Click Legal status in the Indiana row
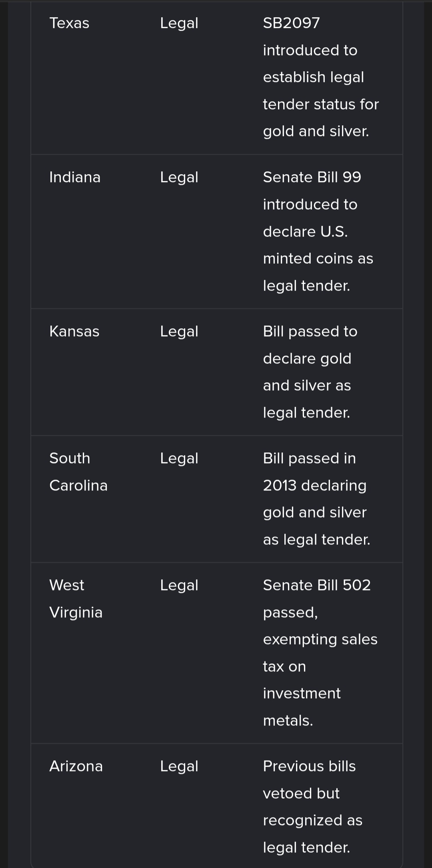This screenshot has height=868, width=432. pyautogui.click(x=179, y=177)
